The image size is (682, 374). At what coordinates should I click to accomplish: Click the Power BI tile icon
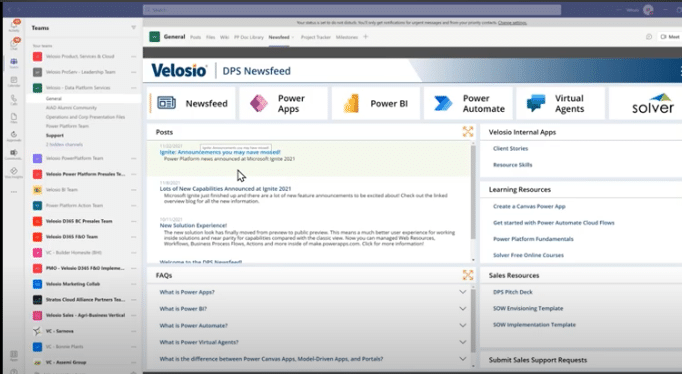(351, 103)
